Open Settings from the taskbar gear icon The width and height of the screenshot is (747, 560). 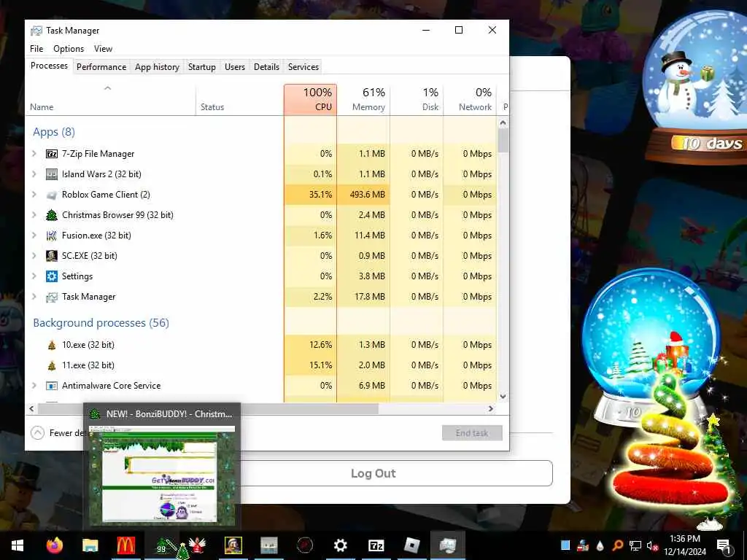pos(340,545)
